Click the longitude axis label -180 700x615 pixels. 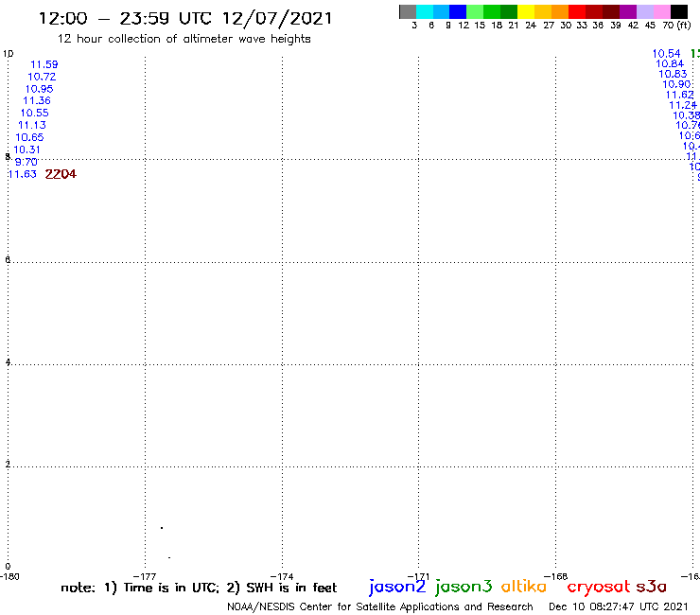(9, 576)
